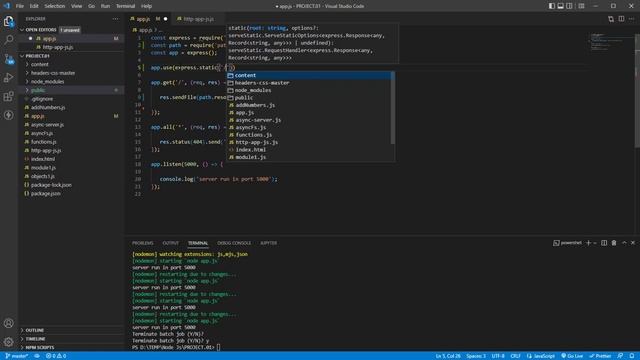Open the Extensions view icon
This screenshot has height=360, width=640.
(x=9, y=96)
